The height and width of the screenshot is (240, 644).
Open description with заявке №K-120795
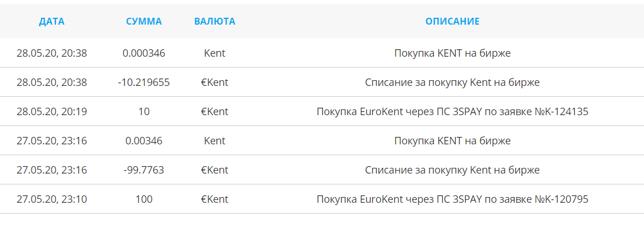(452, 199)
